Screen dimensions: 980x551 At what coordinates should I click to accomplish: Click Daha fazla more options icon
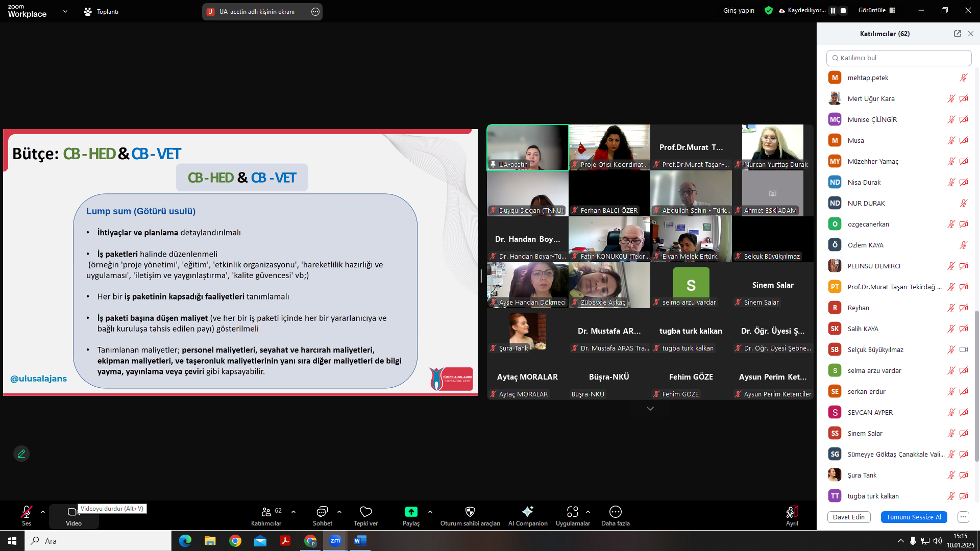coord(615,512)
